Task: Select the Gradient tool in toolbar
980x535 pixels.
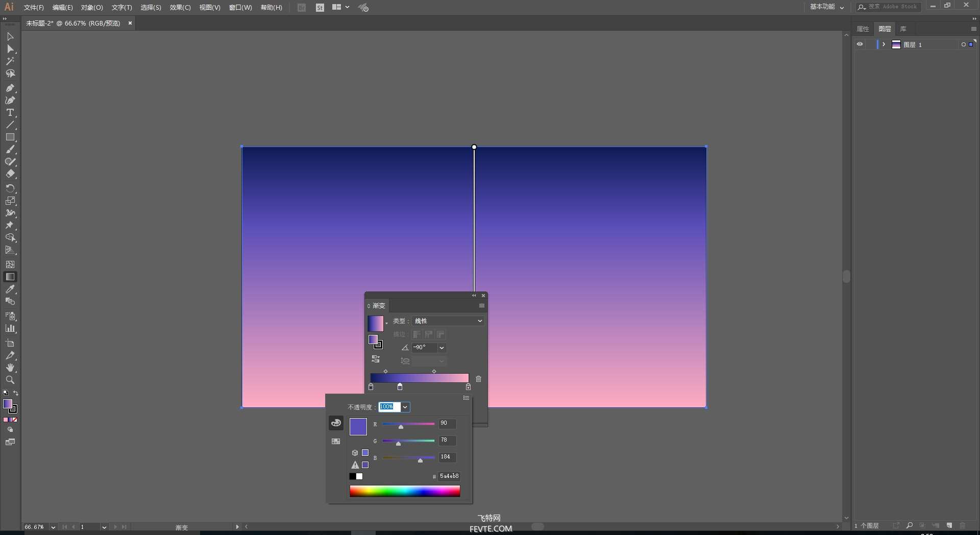Action: point(10,277)
